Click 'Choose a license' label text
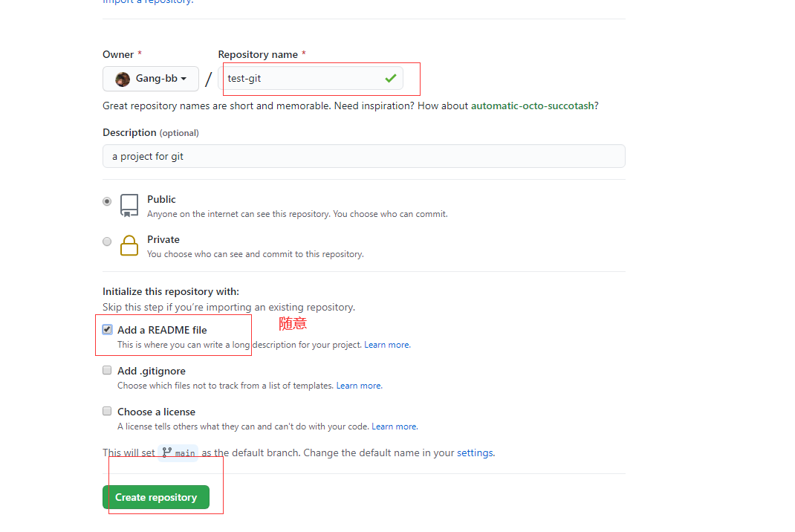795x532 pixels. tap(156, 412)
